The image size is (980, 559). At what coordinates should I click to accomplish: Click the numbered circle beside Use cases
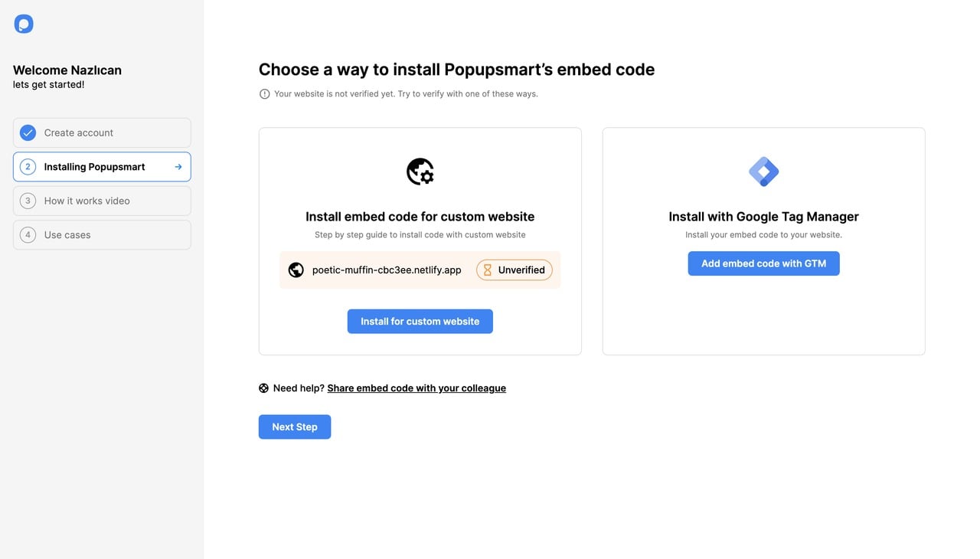[28, 234]
